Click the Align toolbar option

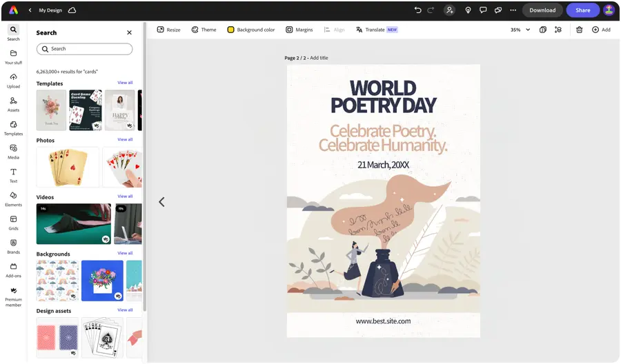pos(334,30)
